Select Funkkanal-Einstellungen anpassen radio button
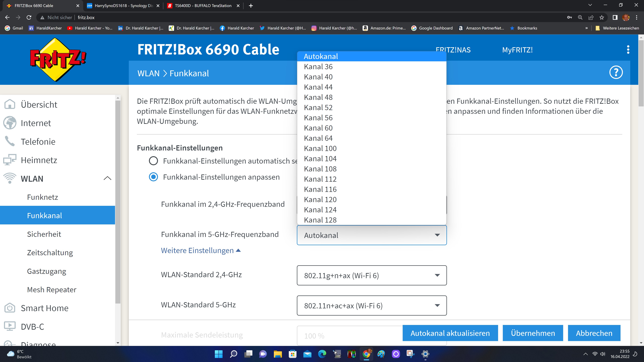Image resolution: width=644 pixels, height=362 pixels. tap(153, 177)
